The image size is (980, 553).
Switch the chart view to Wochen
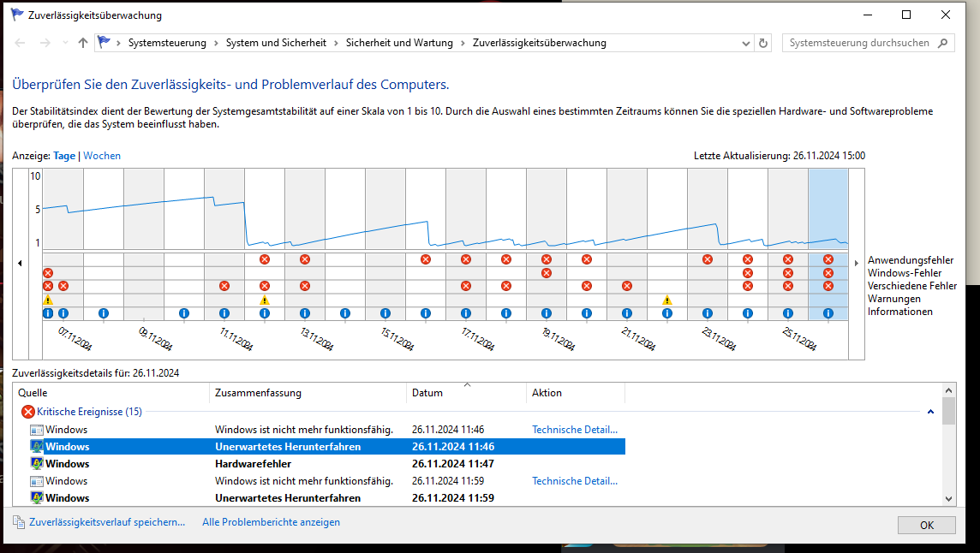click(102, 156)
